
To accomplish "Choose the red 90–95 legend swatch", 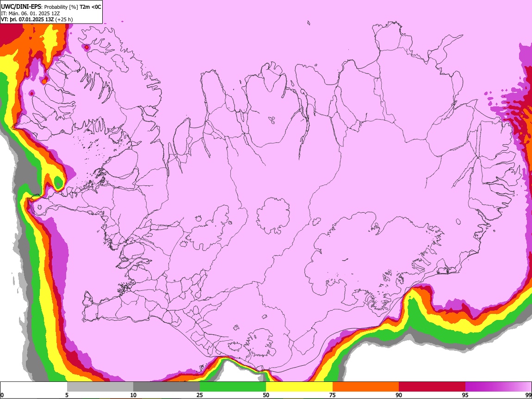I will click(432, 387).
